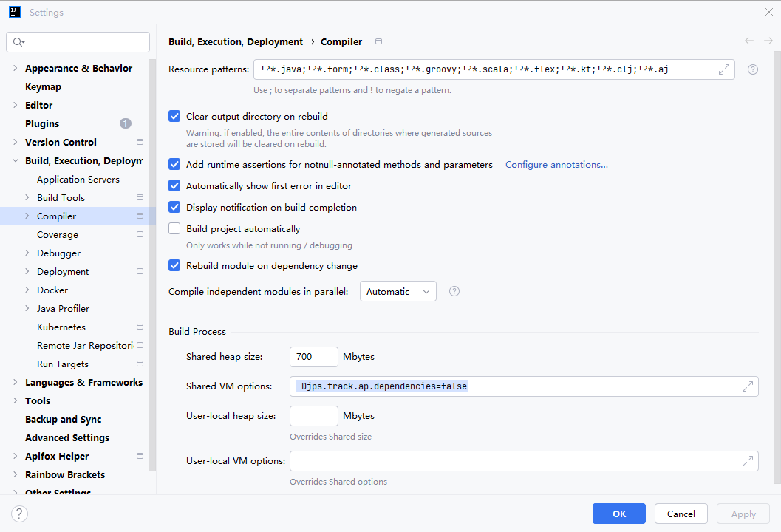The height and width of the screenshot is (532, 781).
Task: Expand the Java Profiler node
Action: point(27,308)
